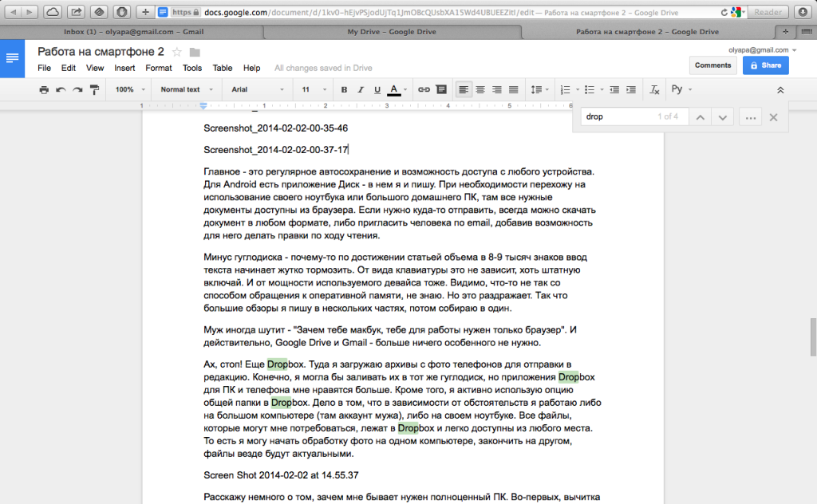
Task: Click the iCloud tabs icon
Action: [52, 12]
